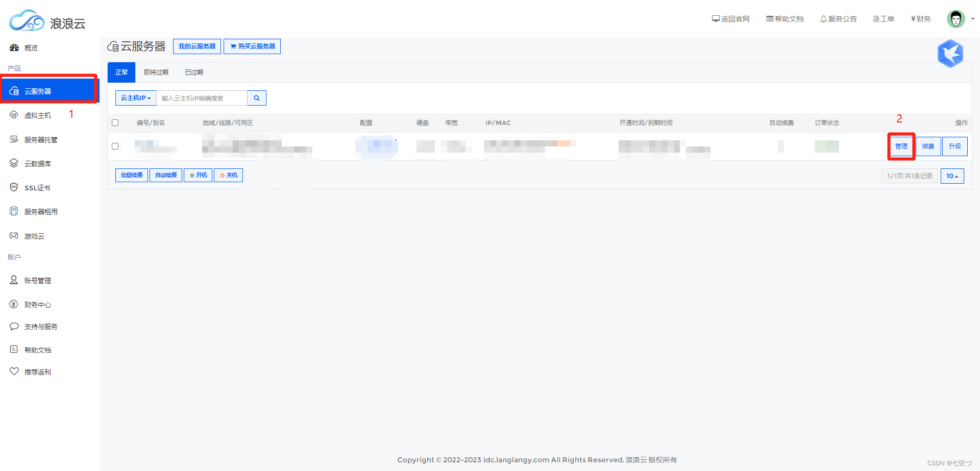This screenshot has width=980, height=471.
Task: Click the 帮助文档 icon in top bar
Action: click(x=770, y=19)
